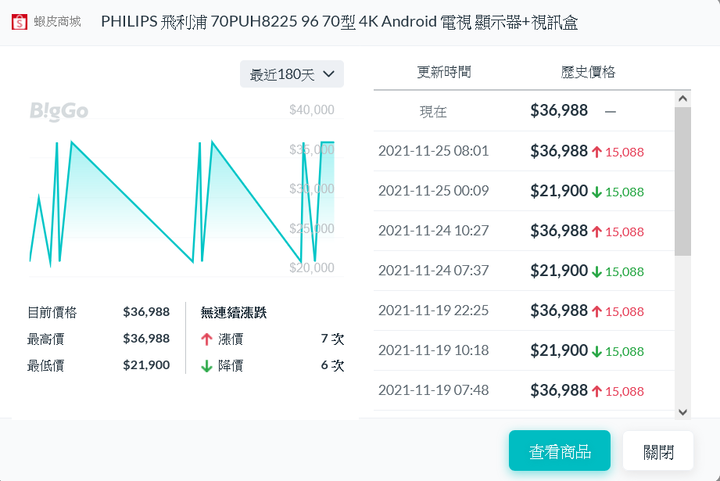Select the 2021-11-19 22:25 timestamp
This screenshot has height=481, width=720.
pyautogui.click(x=433, y=311)
